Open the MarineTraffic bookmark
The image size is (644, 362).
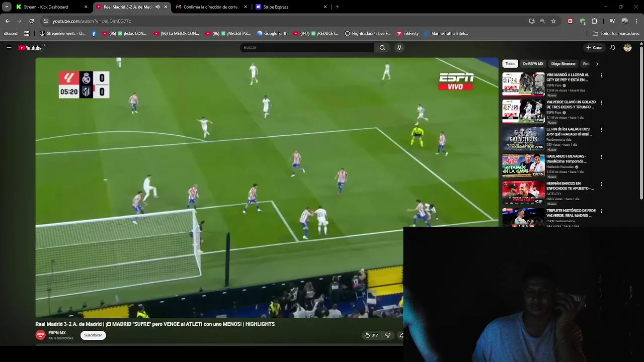click(446, 34)
